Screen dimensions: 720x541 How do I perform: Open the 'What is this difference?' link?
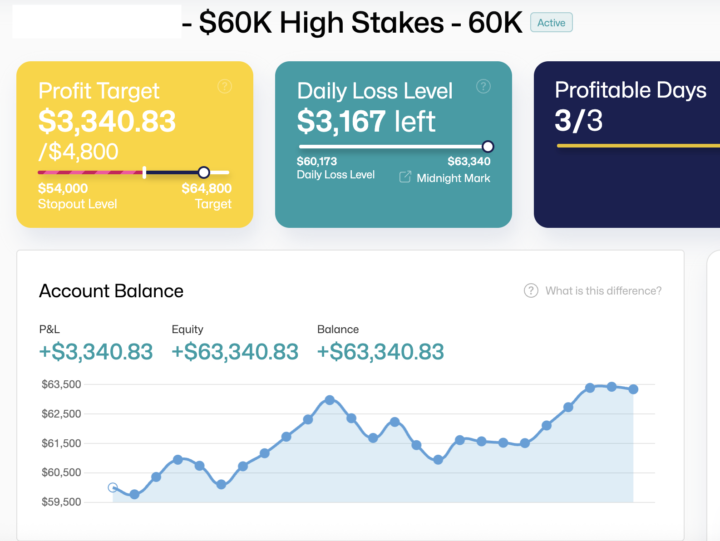coord(603,291)
